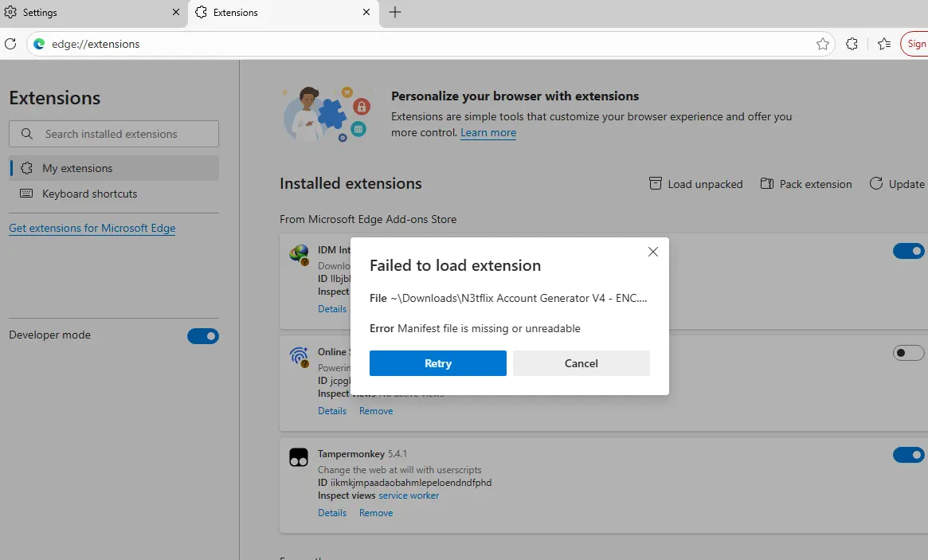
Task: Select My extensions in sidebar
Action: tap(114, 168)
